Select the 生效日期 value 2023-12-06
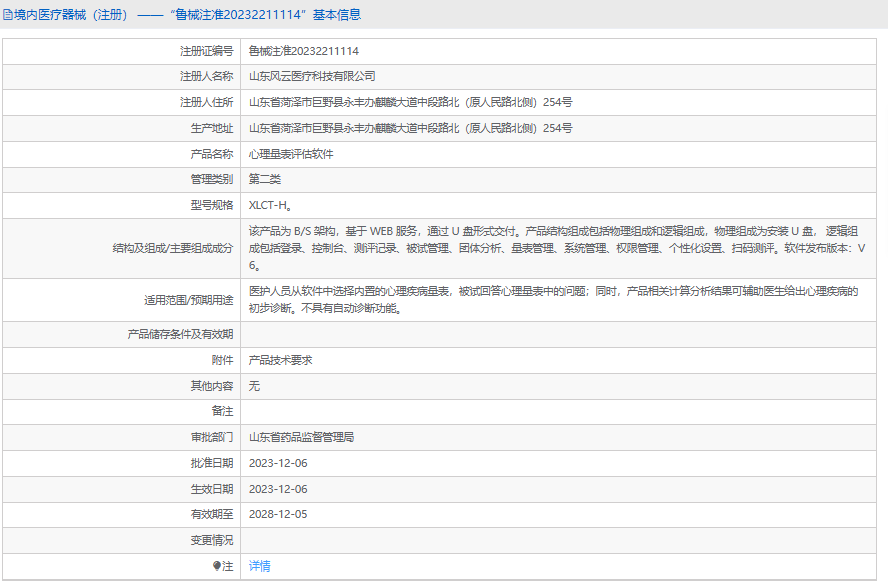Image resolution: width=888 pixels, height=584 pixels. click(x=278, y=489)
